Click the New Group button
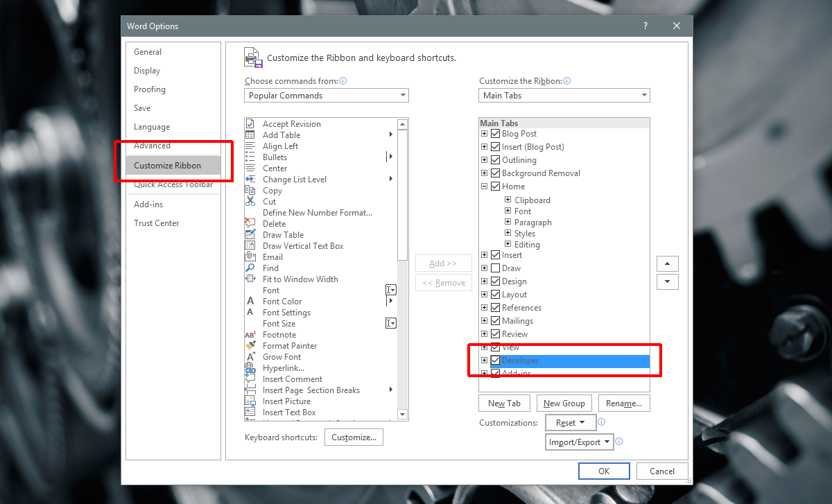The height and width of the screenshot is (504, 832). (564, 403)
